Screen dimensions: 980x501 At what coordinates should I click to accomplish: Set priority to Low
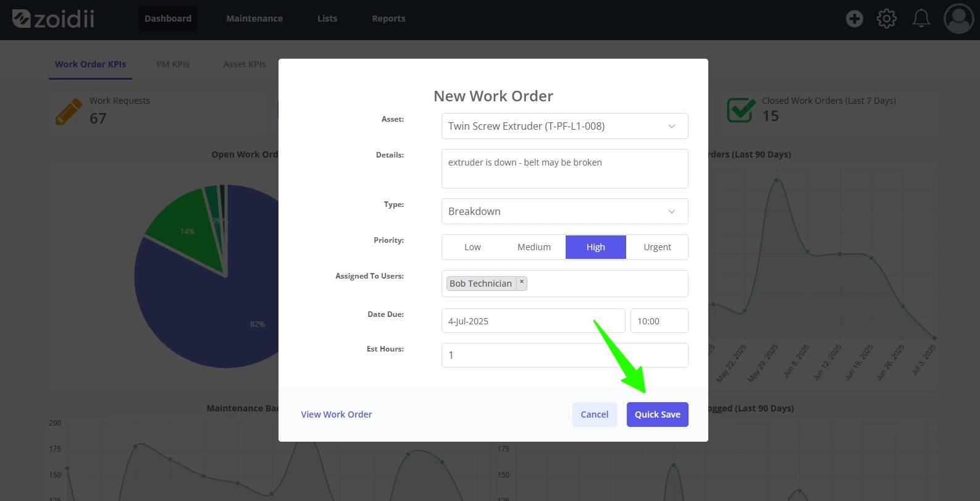pyautogui.click(x=472, y=247)
